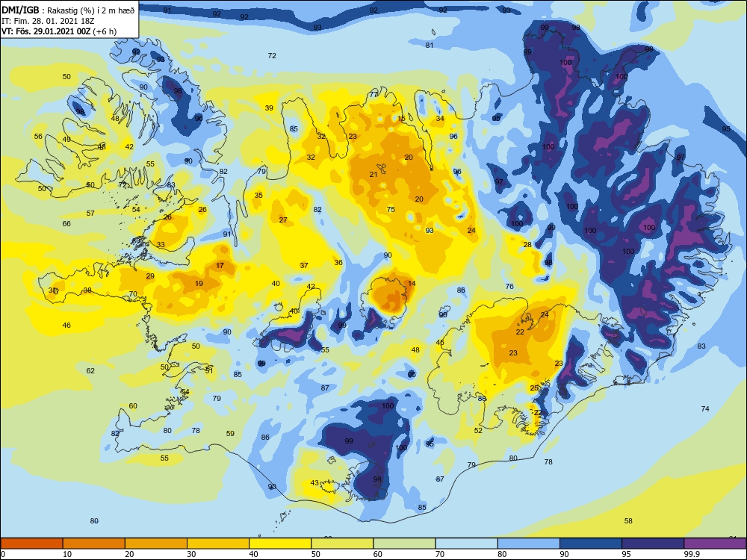Click the humidity value '57' on the map
Screen dimensions: 747x560
coord(90,214)
